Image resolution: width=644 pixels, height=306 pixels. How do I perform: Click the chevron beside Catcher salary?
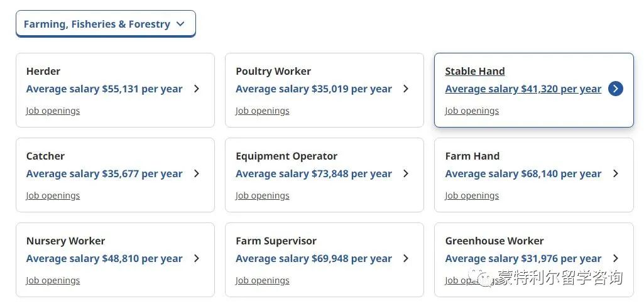click(197, 174)
